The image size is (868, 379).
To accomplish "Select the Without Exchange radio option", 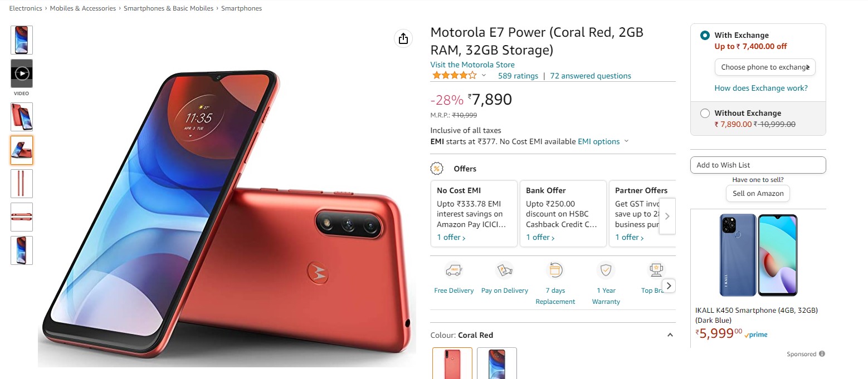I will [705, 113].
